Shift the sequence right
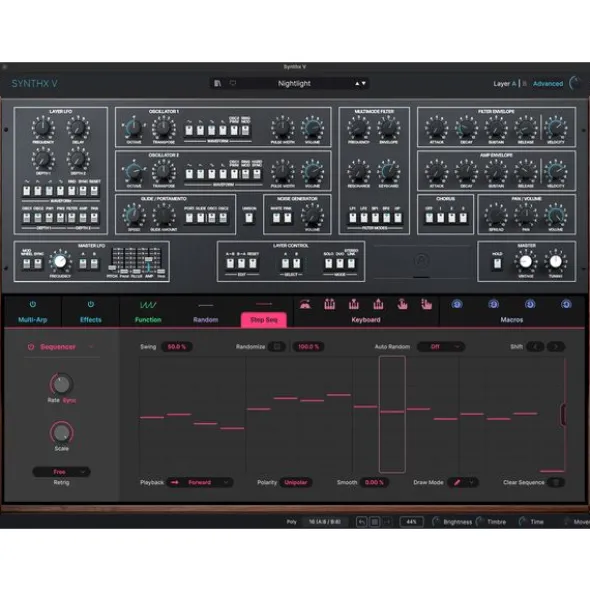The height and width of the screenshot is (591, 590). (556, 347)
